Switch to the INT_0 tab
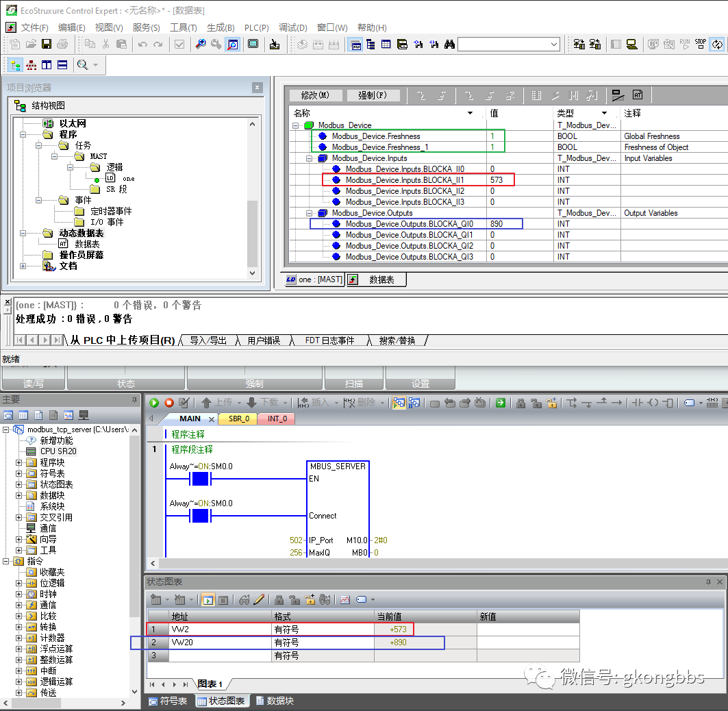Image resolution: width=728 pixels, height=711 pixels. [277, 419]
